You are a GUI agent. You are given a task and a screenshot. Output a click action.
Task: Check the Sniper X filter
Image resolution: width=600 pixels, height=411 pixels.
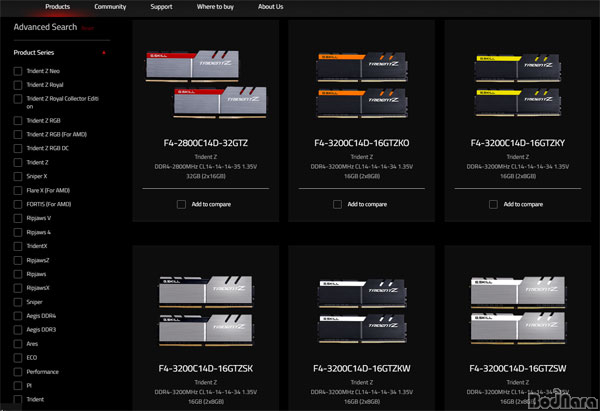18,176
